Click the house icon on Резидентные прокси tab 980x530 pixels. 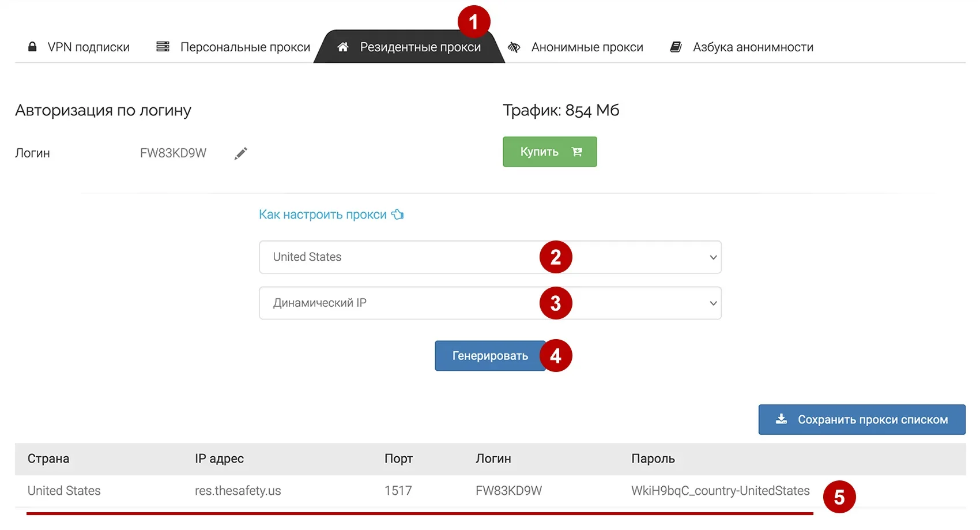pyautogui.click(x=343, y=47)
